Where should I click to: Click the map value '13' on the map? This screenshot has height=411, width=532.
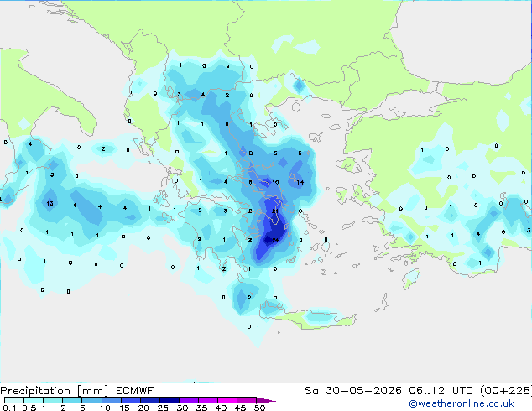click(x=50, y=204)
